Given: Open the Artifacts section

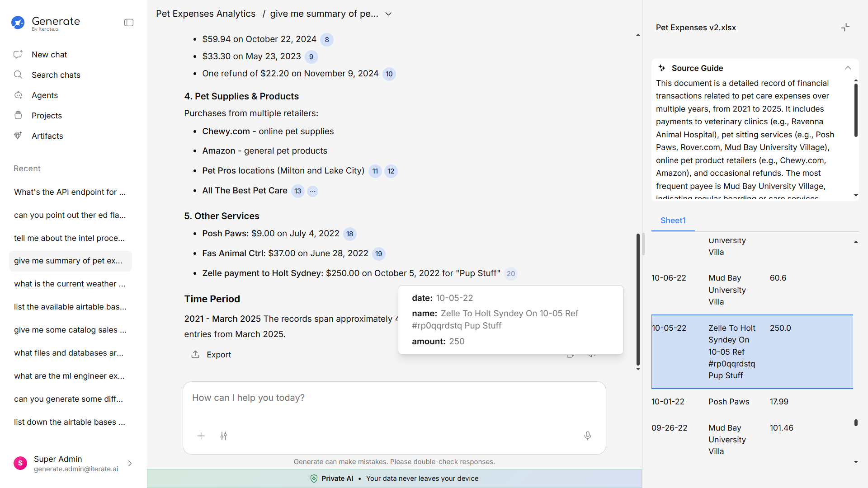Looking at the screenshot, I should point(47,136).
